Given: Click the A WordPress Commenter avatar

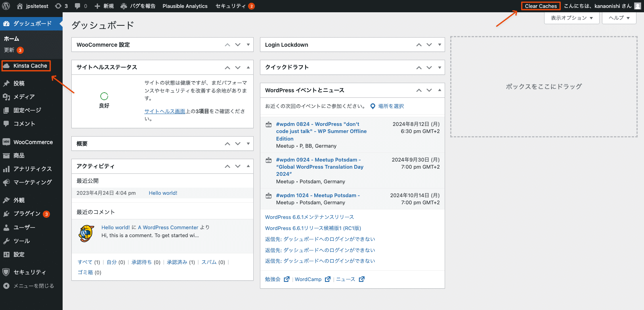Looking at the screenshot, I should point(86,233).
